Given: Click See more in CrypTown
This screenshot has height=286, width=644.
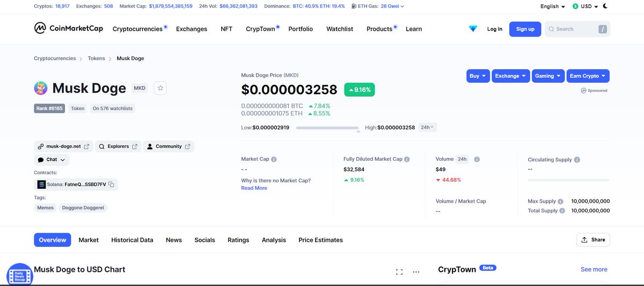Looking at the screenshot, I should pos(594,269).
